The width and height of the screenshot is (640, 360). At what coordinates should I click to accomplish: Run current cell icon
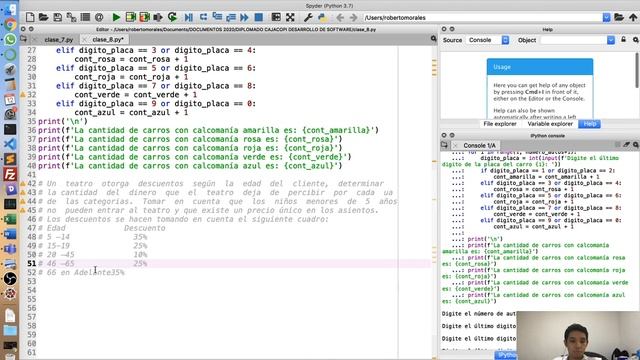(131, 17)
